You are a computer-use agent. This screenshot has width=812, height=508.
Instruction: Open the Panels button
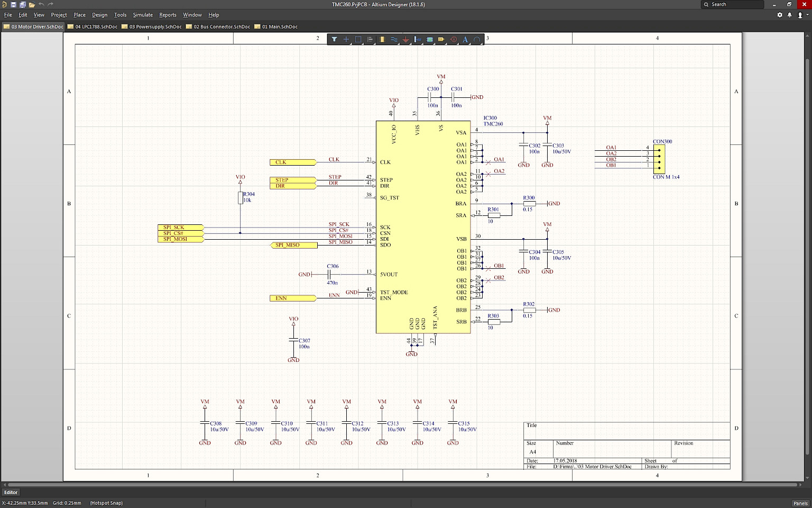tap(800, 503)
